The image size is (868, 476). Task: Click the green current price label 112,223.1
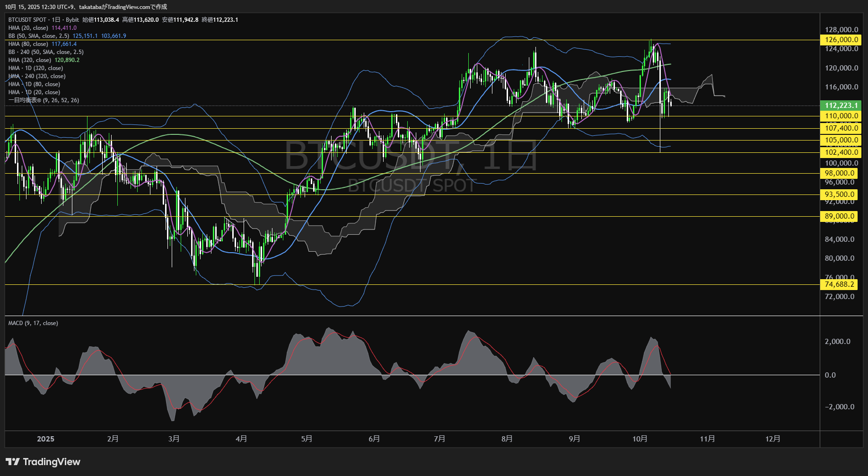tap(841, 106)
